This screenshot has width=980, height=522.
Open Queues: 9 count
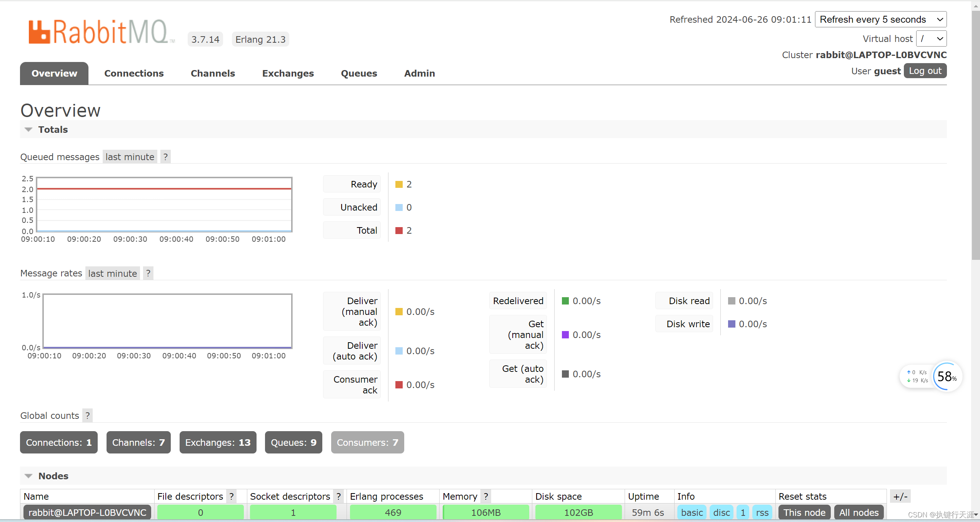[293, 442]
